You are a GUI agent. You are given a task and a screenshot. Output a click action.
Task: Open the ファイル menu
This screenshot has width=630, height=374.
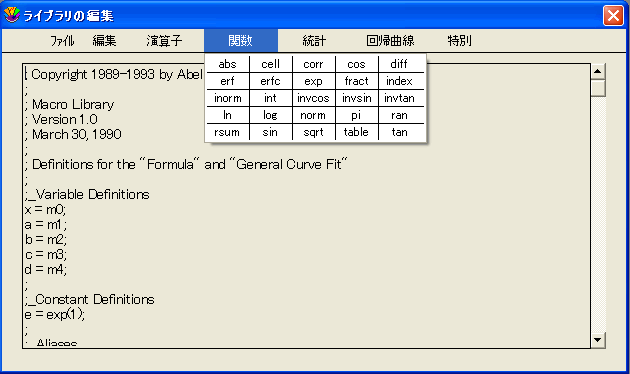point(62,41)
